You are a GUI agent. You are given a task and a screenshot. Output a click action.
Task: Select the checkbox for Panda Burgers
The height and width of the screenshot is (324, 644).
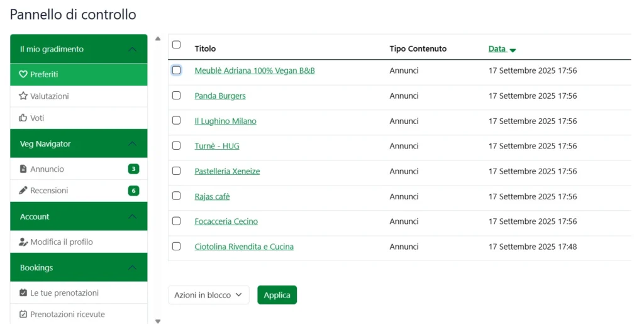tap(176, 95)
